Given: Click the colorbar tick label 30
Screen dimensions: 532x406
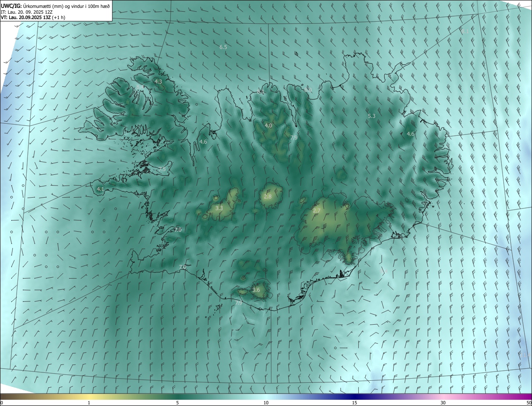Looking at the screenshot, I should click(x=443, y=403).
